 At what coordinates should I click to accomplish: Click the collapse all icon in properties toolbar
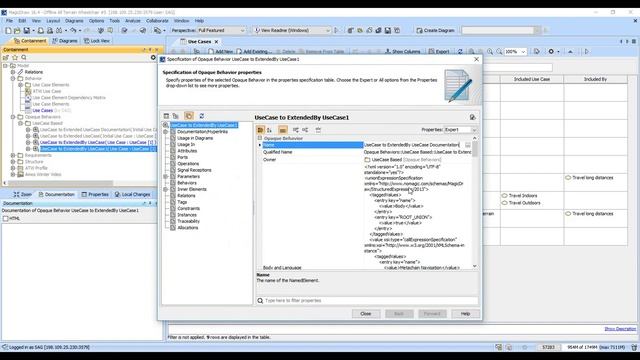tap(305, 130)
